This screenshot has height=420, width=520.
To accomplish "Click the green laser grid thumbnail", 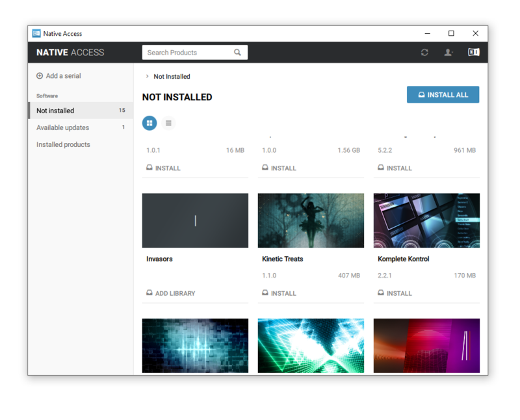I will 311,346.
